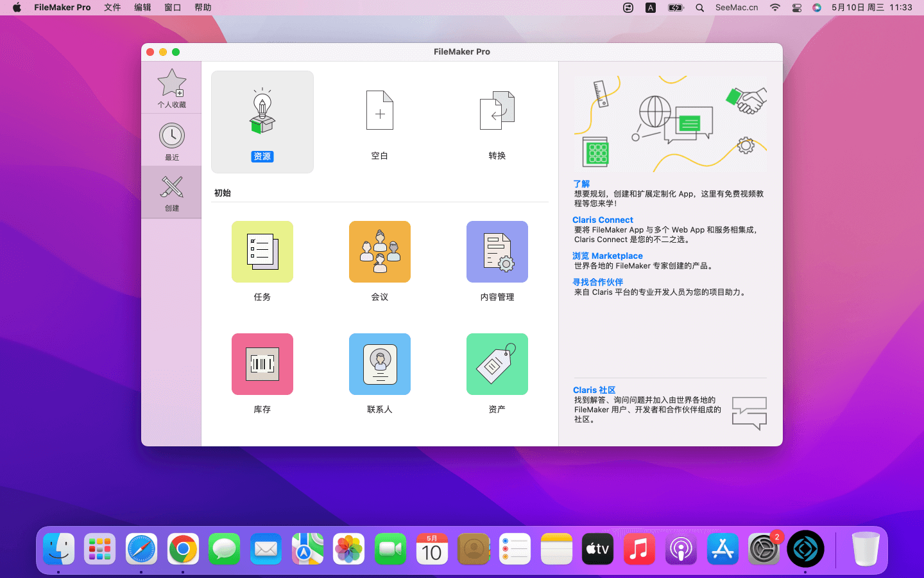The image size is (924, 578).
Task: Open Maps from the Dock
Action: (x=307, y=549)
